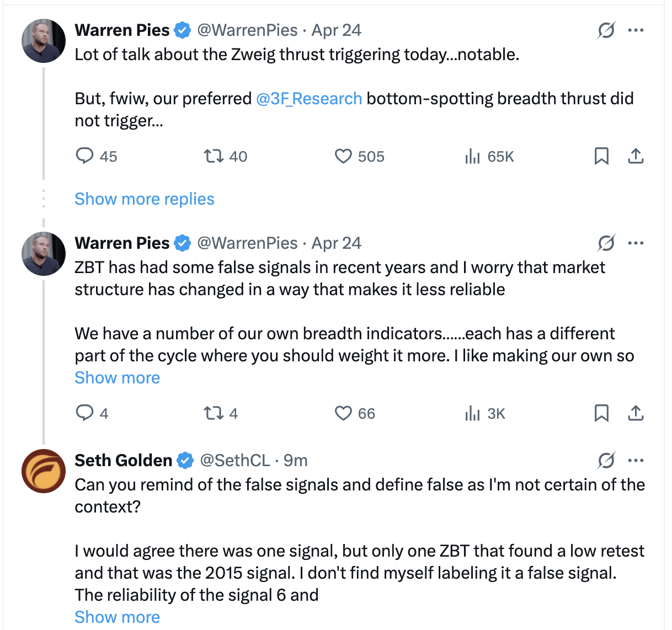
Task: Repost the ZBT false signals tweet
Action: pyautogui.click(x=214, y=413)
